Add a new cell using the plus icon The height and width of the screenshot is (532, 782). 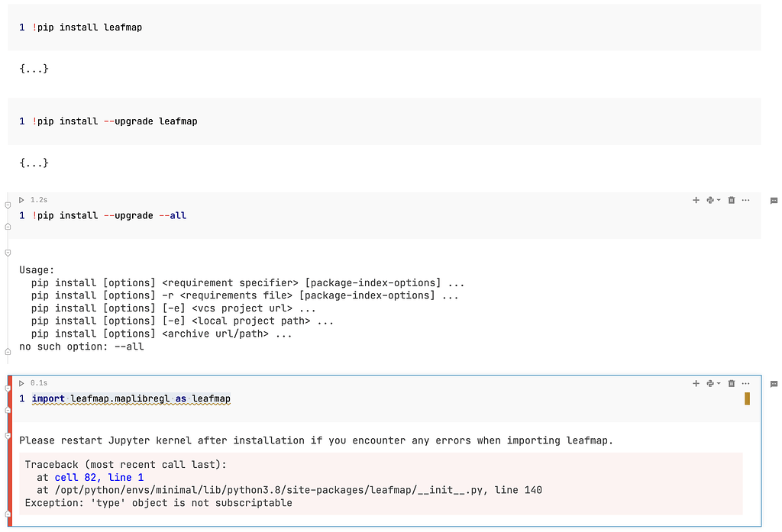696,200
